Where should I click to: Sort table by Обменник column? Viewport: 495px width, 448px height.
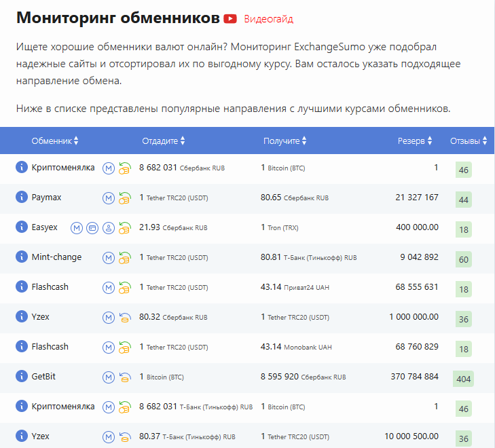[54, 141]
